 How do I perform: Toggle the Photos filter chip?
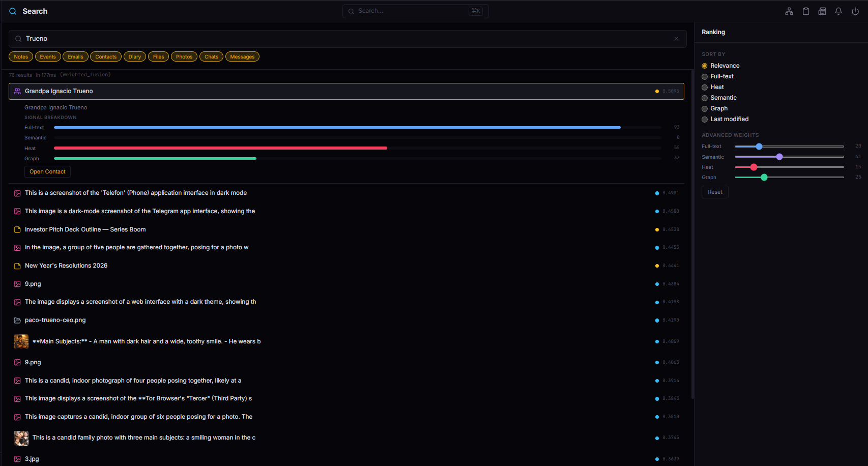[x=184, y=56]
